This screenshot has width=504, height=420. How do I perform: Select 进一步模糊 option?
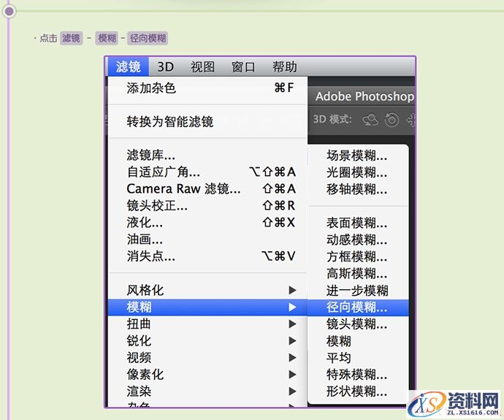pos(358,291)
